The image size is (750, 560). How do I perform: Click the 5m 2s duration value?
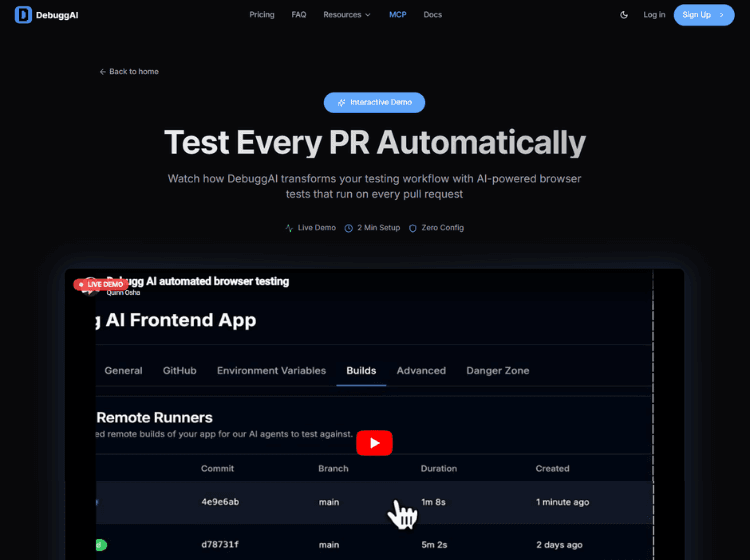coord(434,545)
